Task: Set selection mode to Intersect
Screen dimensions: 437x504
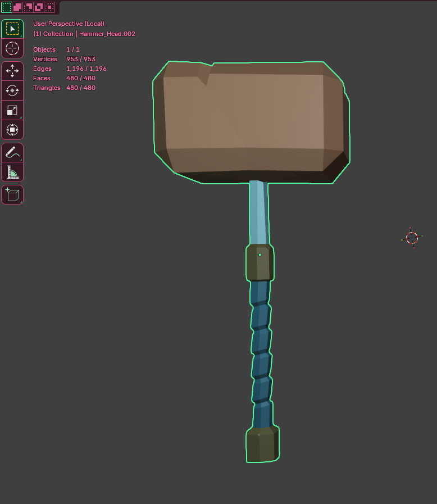Action: coord(49,7)
